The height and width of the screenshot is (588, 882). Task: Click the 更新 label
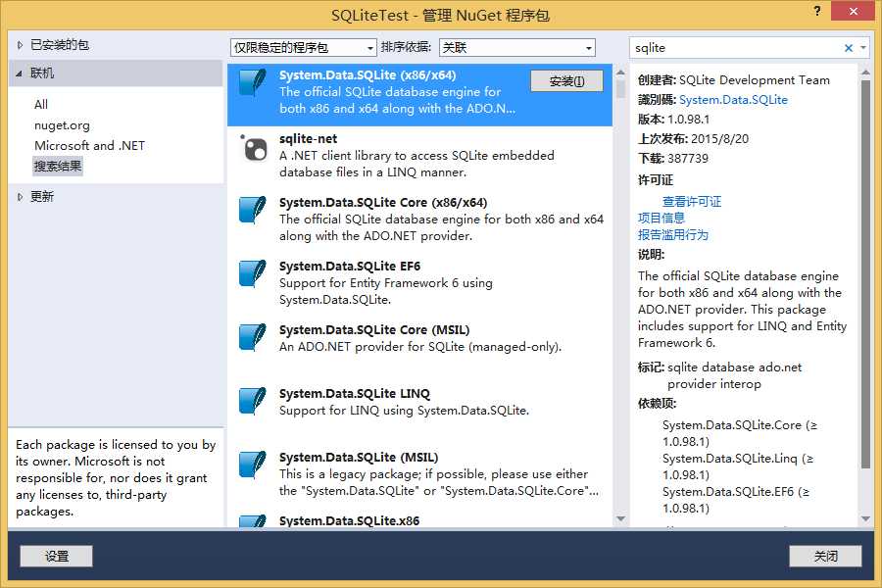tap(42, 197)
